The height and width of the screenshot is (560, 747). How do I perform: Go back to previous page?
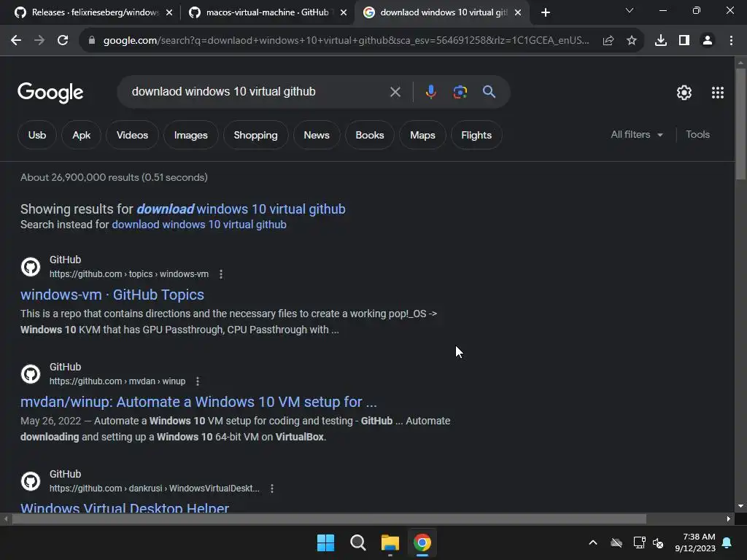[x=16, y=41]
